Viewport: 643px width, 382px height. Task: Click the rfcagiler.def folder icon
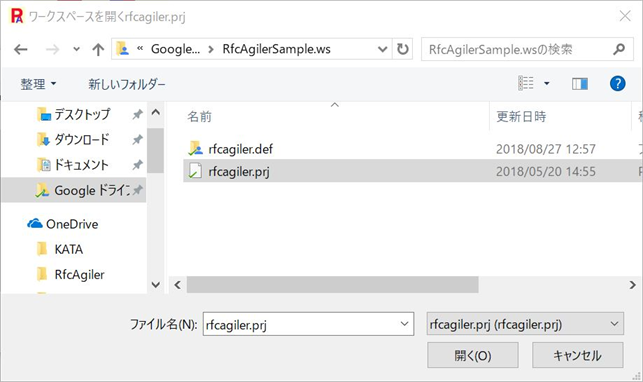196,148
